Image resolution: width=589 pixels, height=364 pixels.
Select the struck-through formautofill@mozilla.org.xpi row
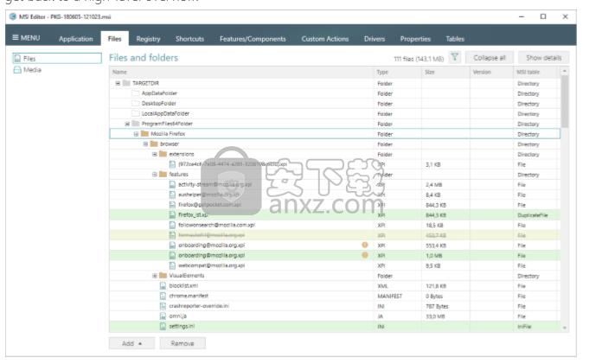pos(335,235)
